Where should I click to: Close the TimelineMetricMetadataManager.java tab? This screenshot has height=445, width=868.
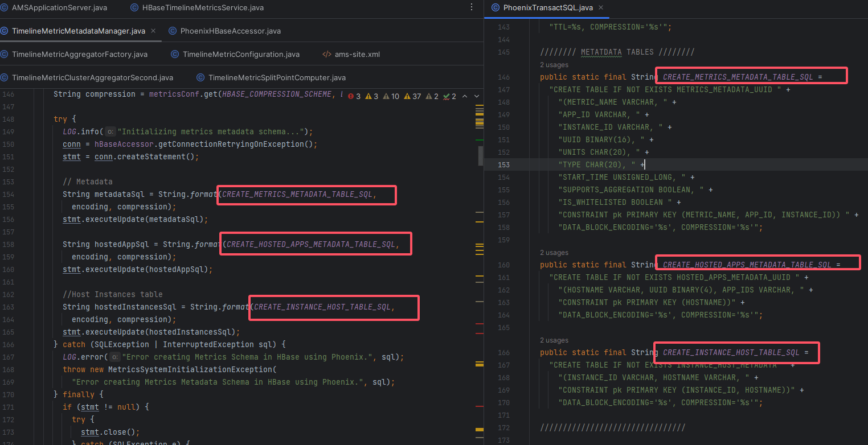153,31
